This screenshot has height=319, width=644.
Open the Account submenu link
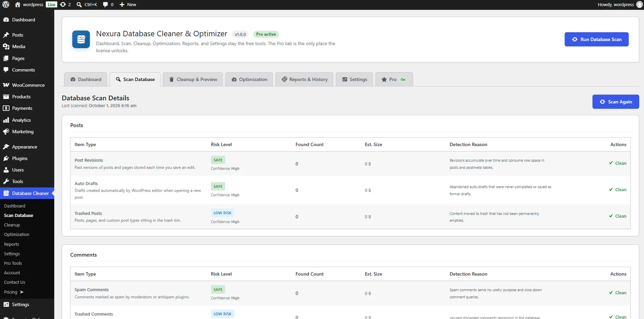(12, 273)
